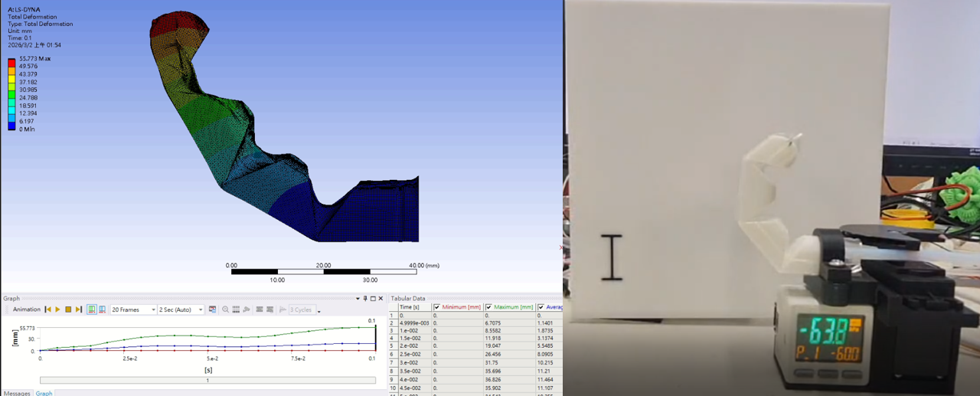Screen dimensions: 980x396
Task: Click the red swatch of the legend
Action: 11,62
